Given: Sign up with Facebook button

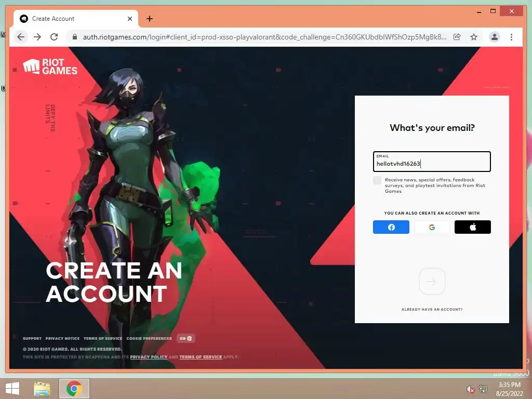Looking at the screenshot, I should click(391, 227).
